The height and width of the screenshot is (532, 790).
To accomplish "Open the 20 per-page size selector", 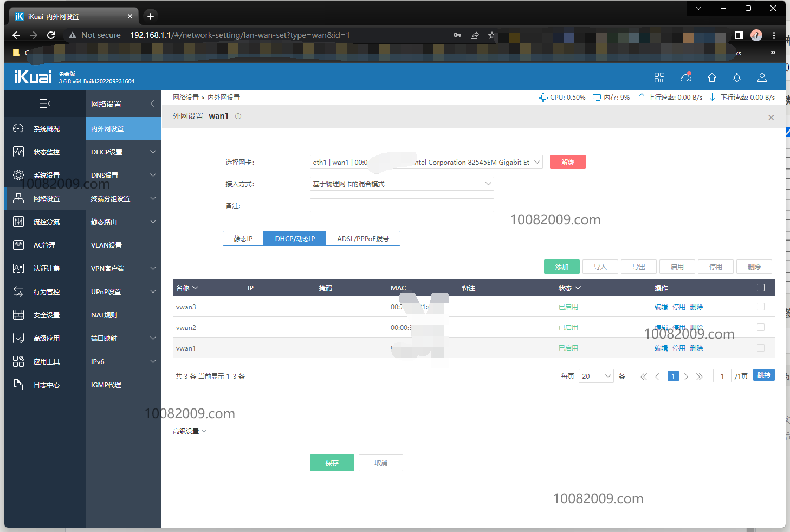I will click(x=596, y=376).
